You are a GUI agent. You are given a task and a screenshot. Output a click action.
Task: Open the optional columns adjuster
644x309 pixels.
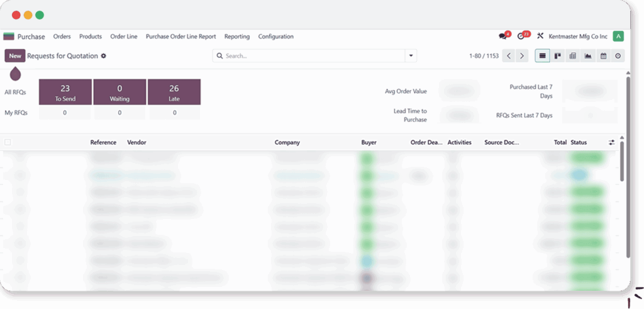tap(611, 143)
